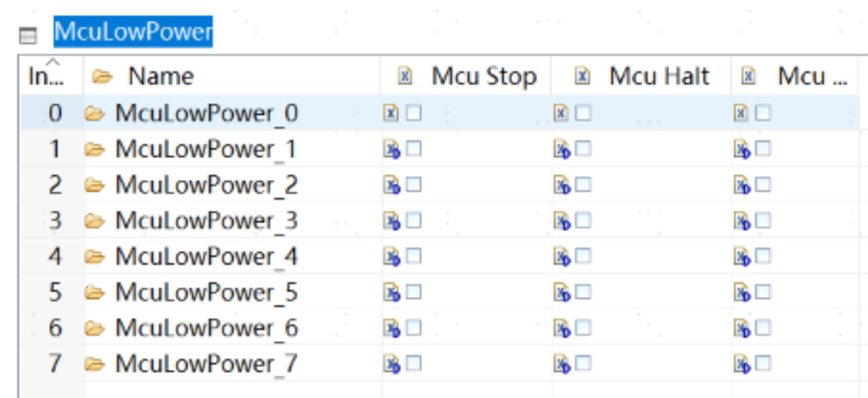Check third Mcu column box for McuLowPower_3
Viewport: 868px width, 398px height.
[x=763, y=220]
